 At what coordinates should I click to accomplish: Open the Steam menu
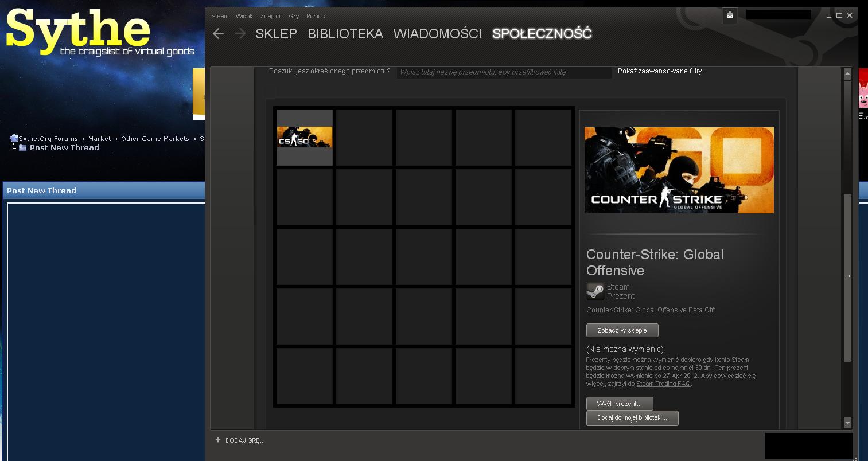220,16
